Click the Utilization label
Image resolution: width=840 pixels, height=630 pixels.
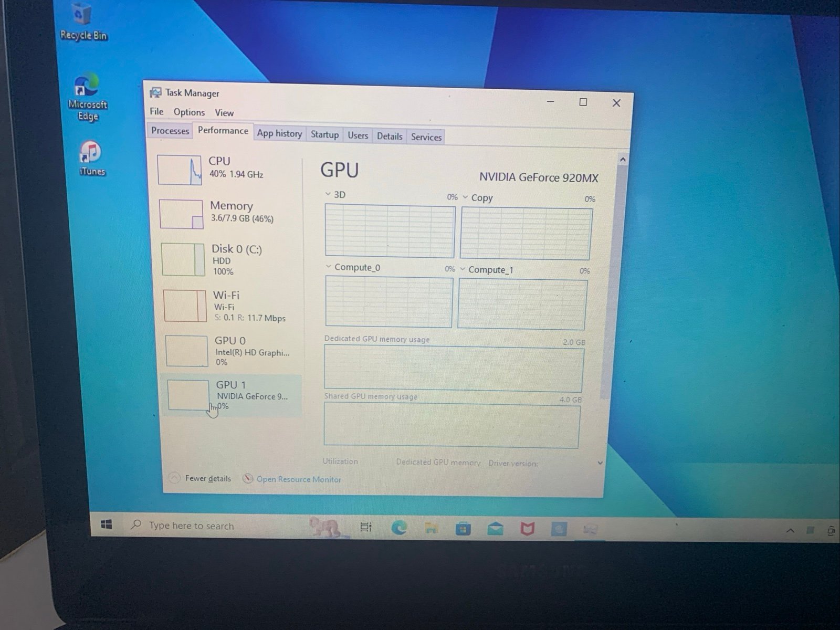(340, 461)
